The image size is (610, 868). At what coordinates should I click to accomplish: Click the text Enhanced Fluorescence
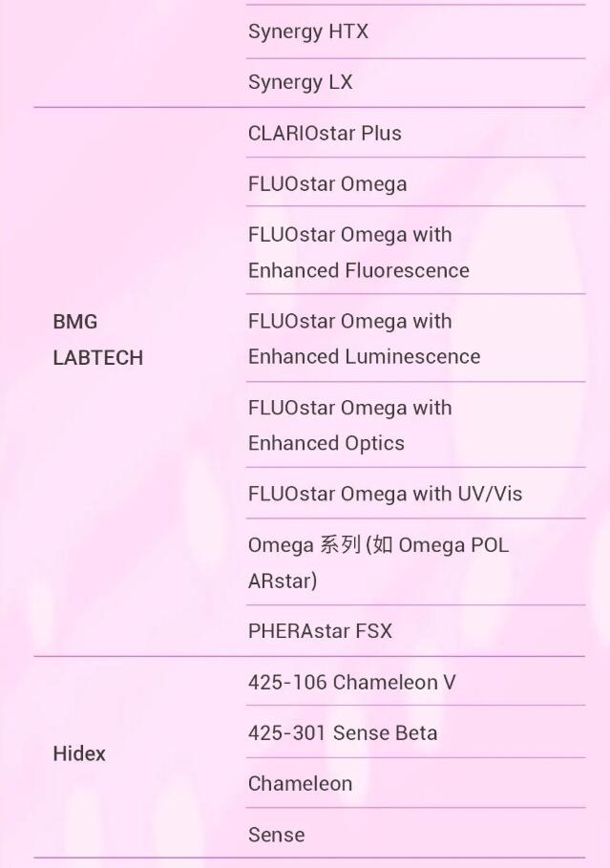(x=358, y=270)
